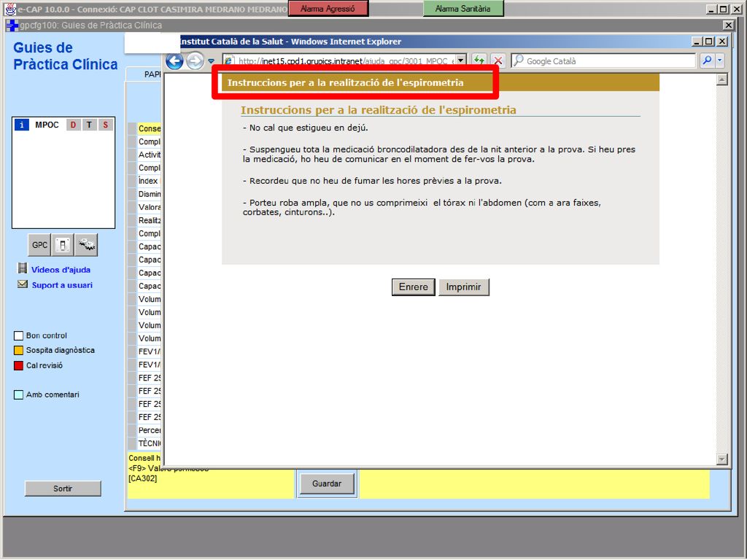Open recent pages dropdown arrow
Screen dimensions: 747x560
tap(211, 61)
